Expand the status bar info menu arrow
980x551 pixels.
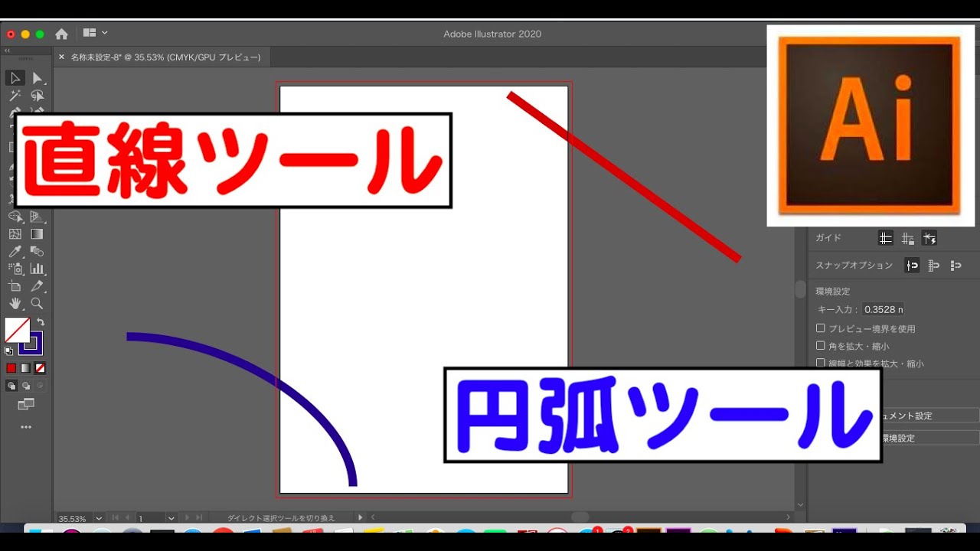tap(361, 518)
